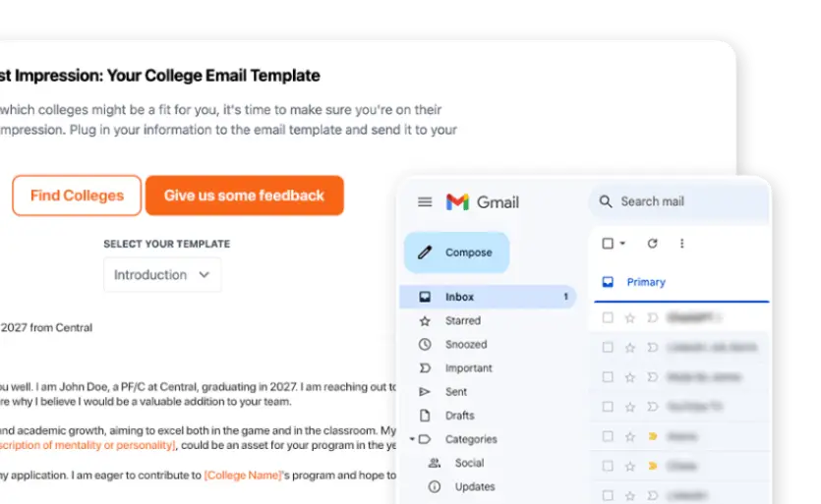This screenshot has width=821, height=504.
Task: Open the Inbox folder
Action: [488, 297]
